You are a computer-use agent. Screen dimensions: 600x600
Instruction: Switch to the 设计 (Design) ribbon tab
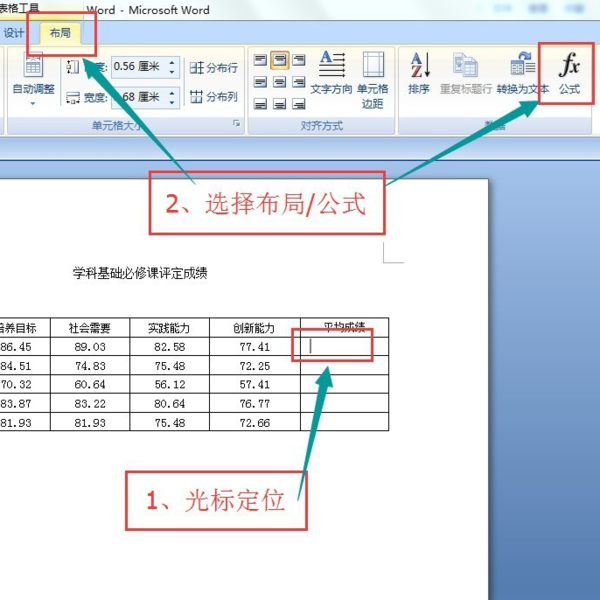[x=13, y=33]
